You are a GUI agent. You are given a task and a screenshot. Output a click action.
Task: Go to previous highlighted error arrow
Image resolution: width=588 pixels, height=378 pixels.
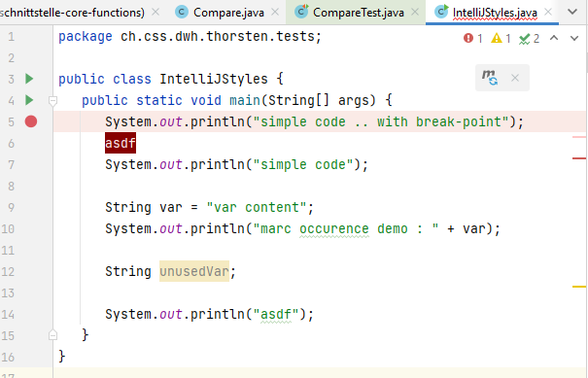[x=554, y=38]
